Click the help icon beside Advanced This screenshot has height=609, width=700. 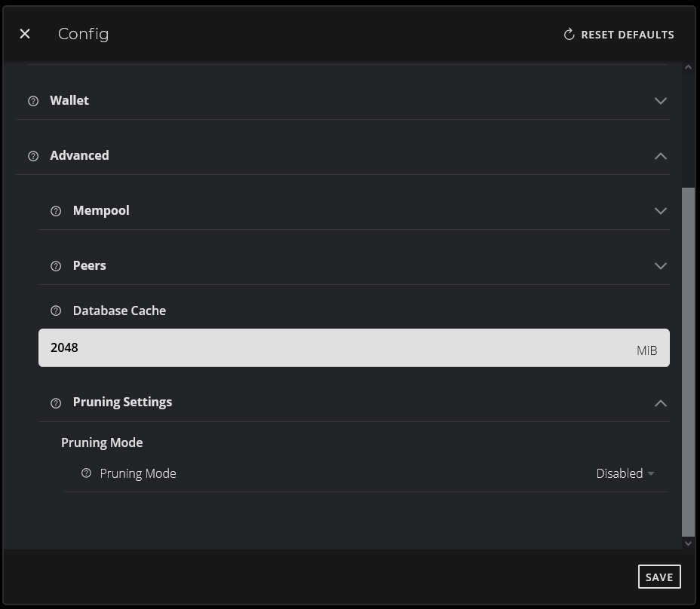(x=32, y=156)
